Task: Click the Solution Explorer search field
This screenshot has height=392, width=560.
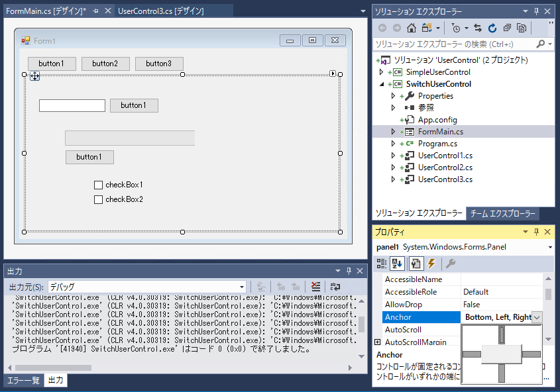Action: [454, 44]
